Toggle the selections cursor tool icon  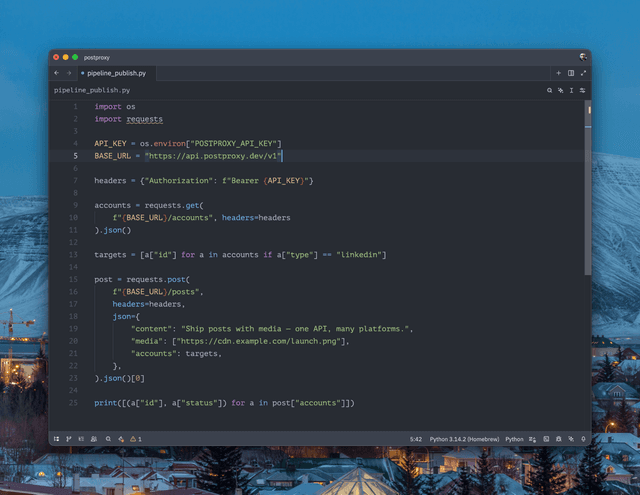coord(571,90)
